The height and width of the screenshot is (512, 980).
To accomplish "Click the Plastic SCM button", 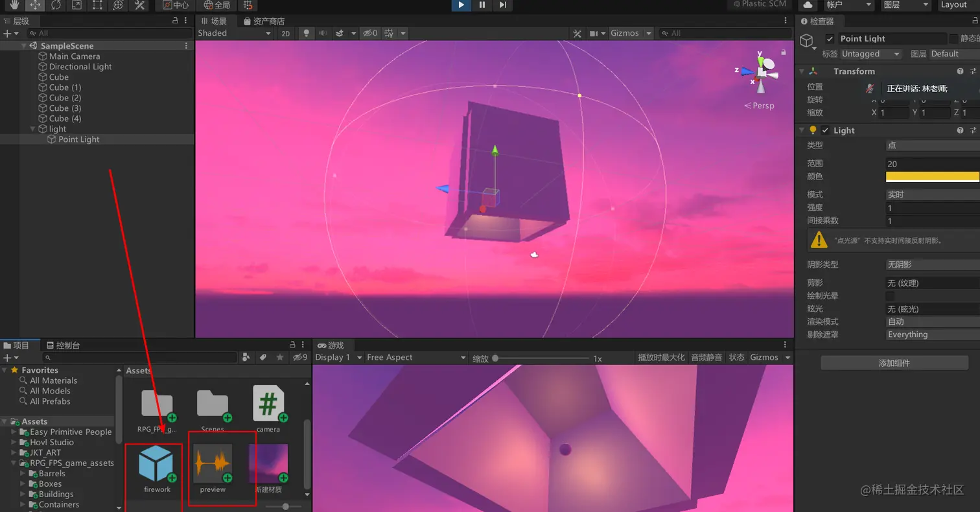I will click(758, 5).
